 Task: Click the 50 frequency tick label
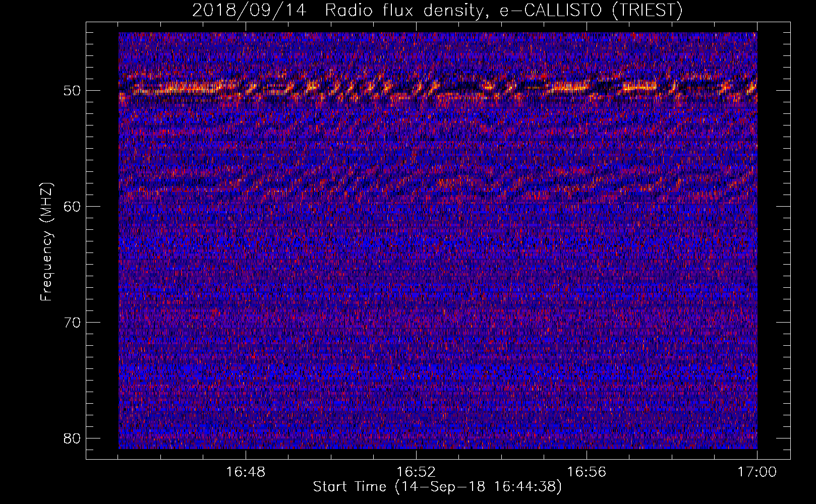tap(73, 91)
